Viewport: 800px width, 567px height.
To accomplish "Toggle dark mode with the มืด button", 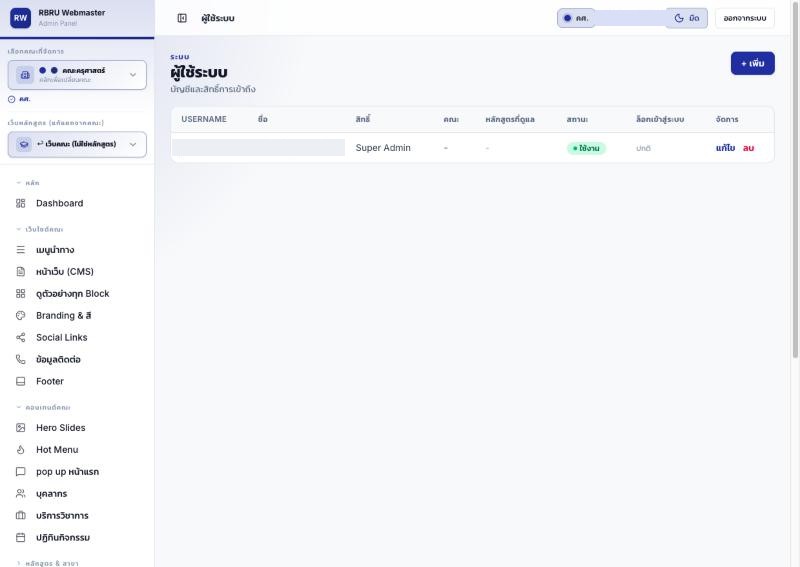I will coord(687,18).
